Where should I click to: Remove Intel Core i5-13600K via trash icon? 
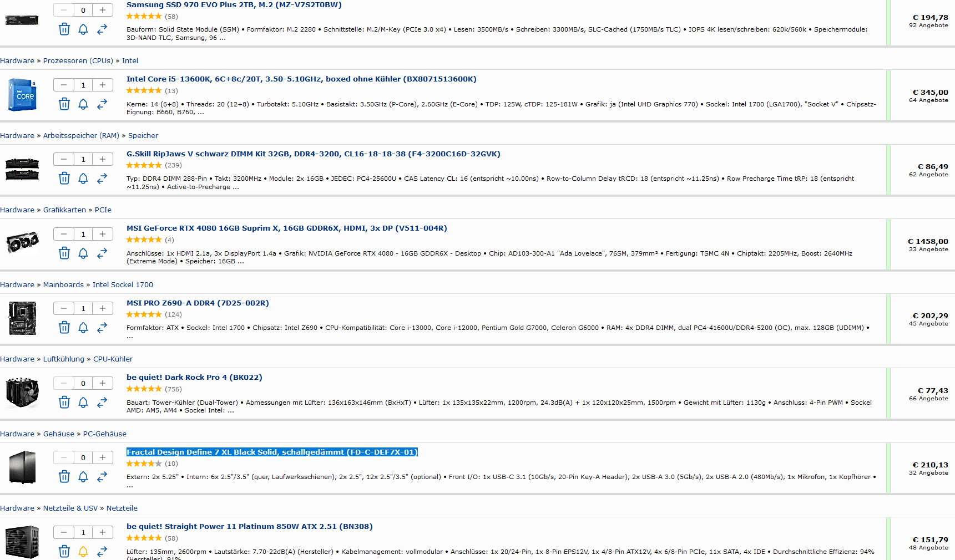(x=64, y=104)
